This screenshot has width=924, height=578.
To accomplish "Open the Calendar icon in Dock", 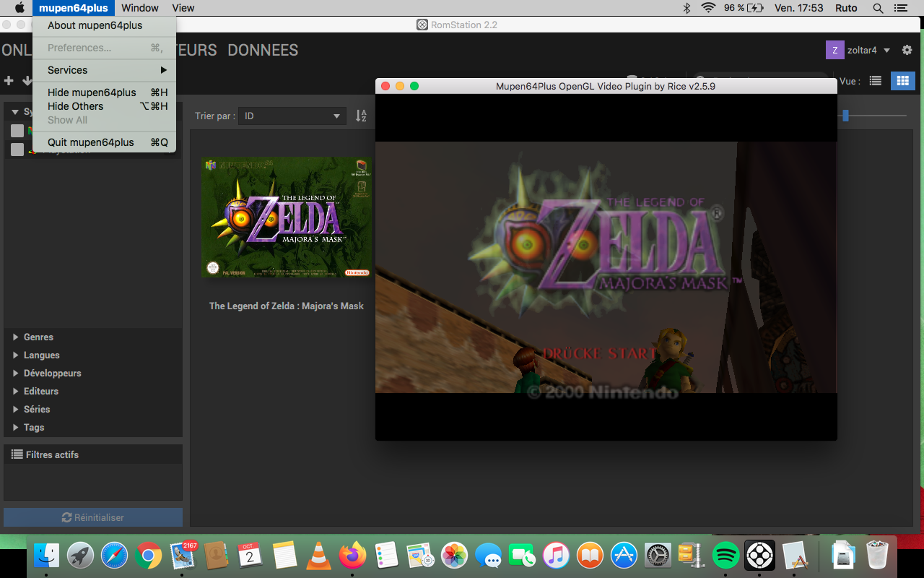I will tap(250, 555).
